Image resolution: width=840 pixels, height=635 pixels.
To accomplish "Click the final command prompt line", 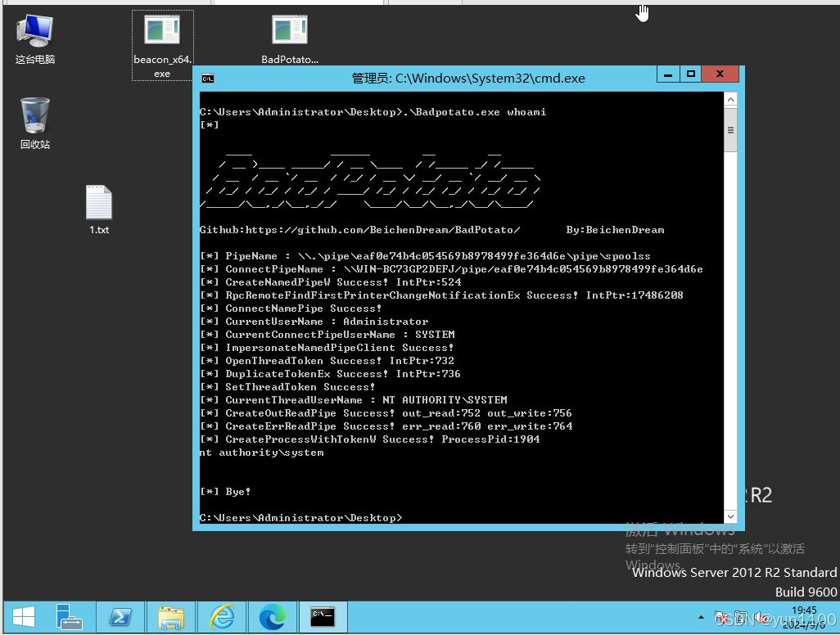I will click(300, 518).
